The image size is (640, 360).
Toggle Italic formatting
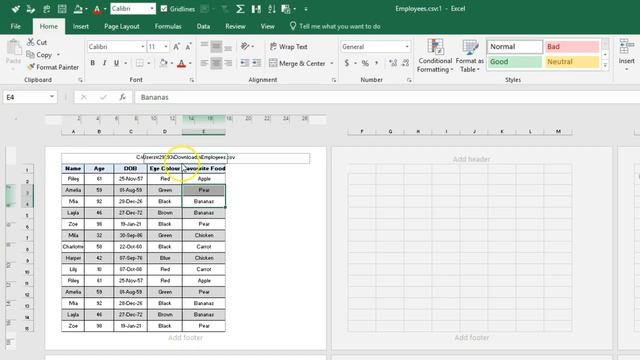tap(104, 63)
